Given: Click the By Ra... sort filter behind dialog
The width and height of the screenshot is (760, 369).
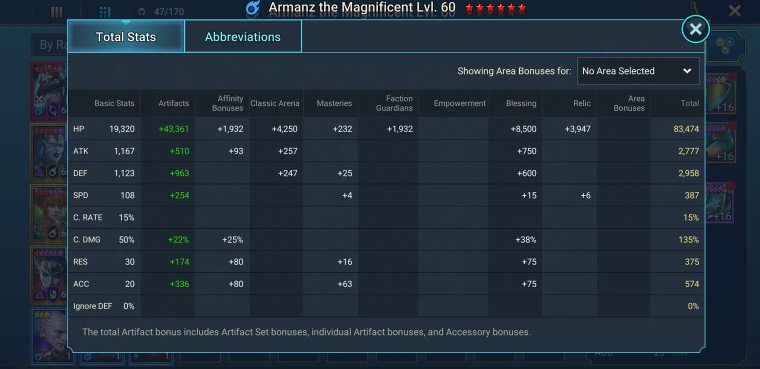Looking at the screenshot, I should click(50, 45).
